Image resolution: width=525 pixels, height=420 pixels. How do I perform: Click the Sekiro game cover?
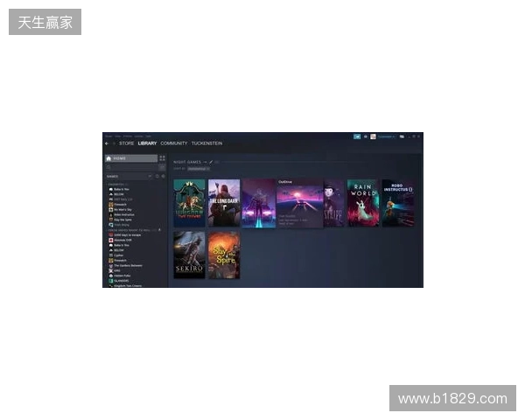(189, 255)
